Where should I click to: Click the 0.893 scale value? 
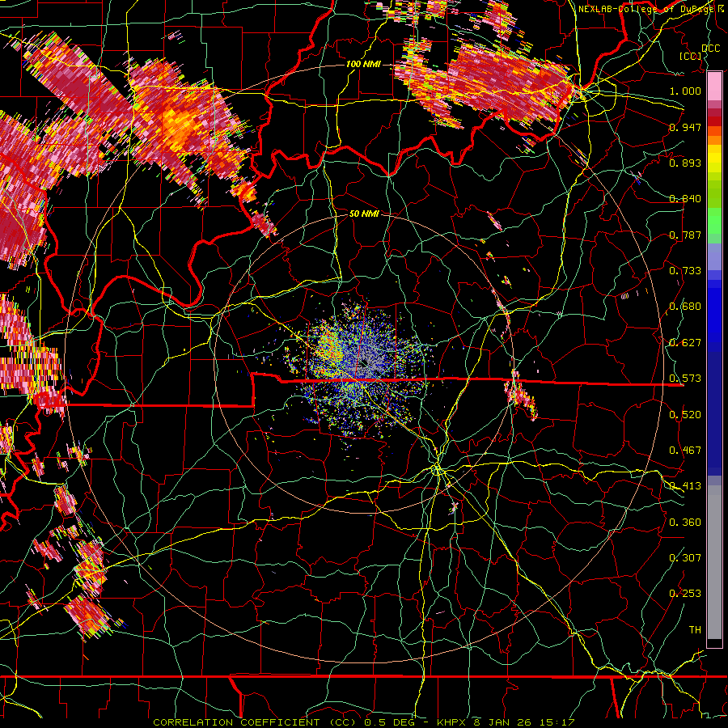(685, 163)
